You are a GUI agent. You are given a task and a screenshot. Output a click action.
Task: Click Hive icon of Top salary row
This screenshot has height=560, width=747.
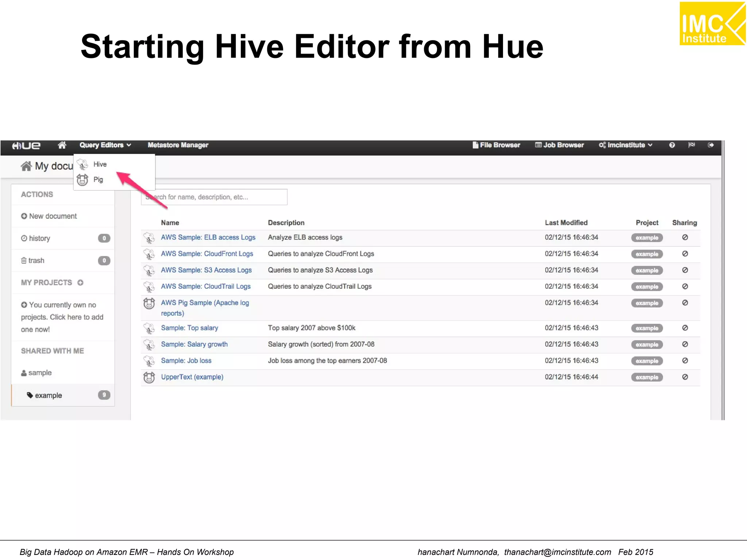149,328
